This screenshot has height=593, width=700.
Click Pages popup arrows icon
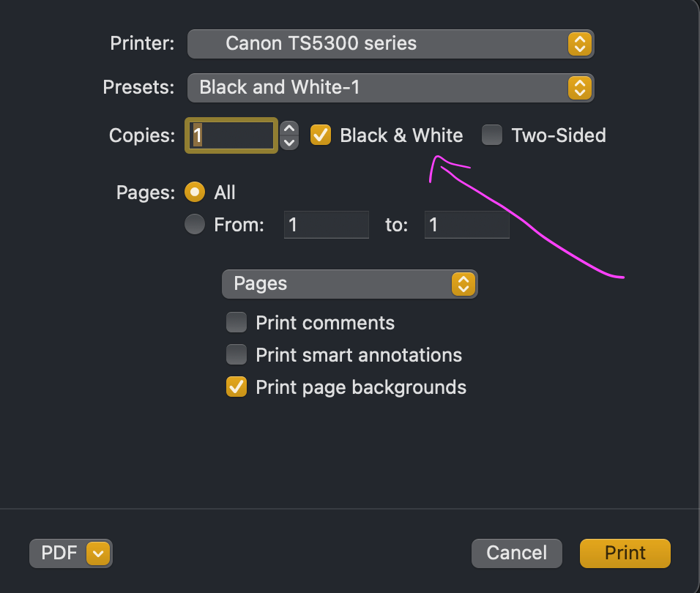click(463, 284)
